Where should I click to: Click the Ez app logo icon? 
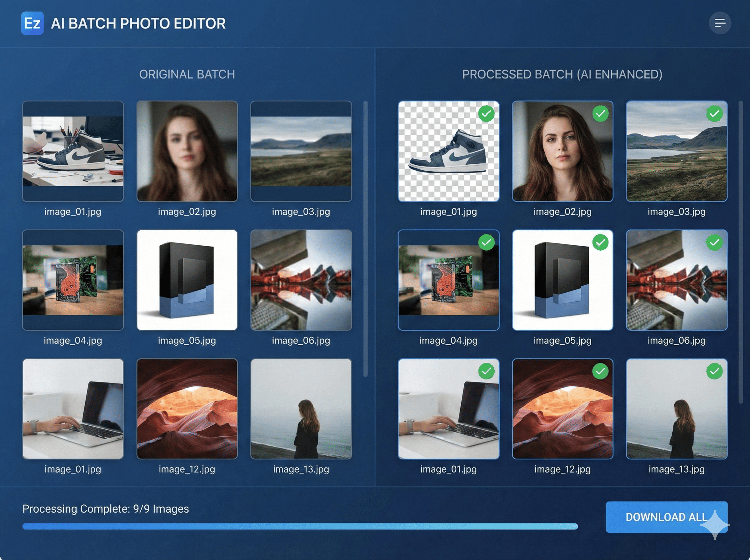(33, 23)
